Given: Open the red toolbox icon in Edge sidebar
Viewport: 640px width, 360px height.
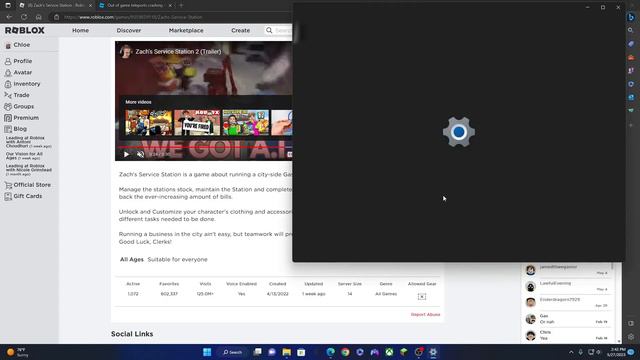Looking at the screenshot, I should click(x=631, y=57).
